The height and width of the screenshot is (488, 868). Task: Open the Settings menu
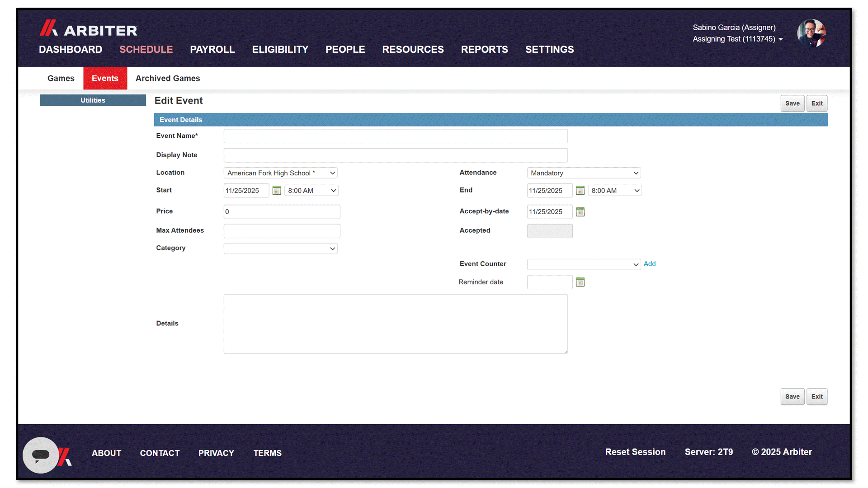550,49
